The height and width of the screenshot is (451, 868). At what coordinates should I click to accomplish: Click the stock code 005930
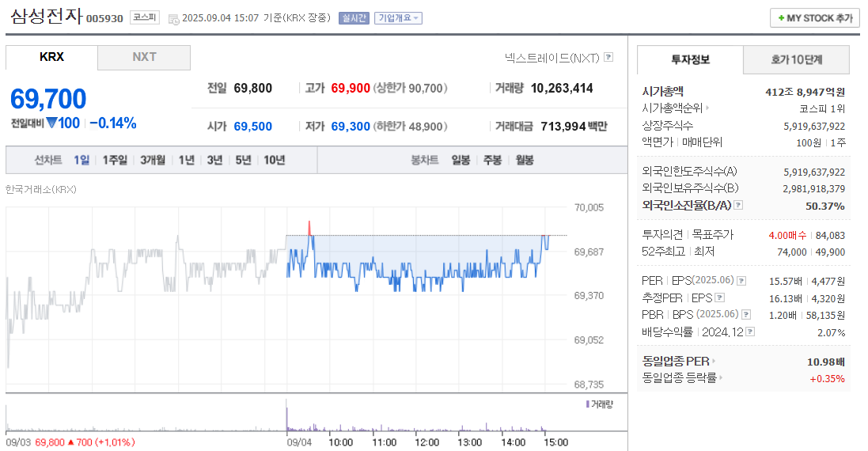104,19
